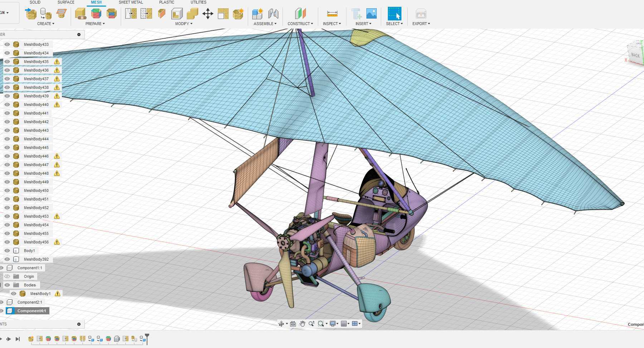This screenshot has height=348, width=644.
Task: Select the Repair mesh tool icon
Action: (80, 14)
